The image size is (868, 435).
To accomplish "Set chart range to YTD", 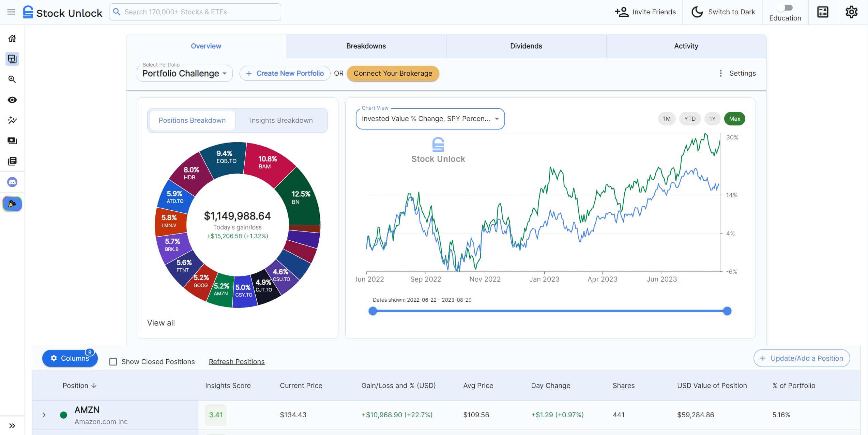I will [690, 119].
